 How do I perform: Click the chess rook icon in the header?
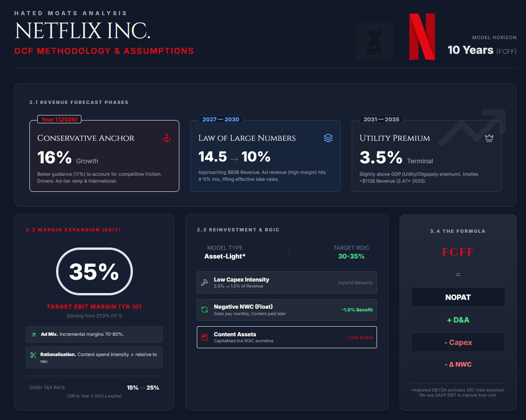tap(374, 42)
